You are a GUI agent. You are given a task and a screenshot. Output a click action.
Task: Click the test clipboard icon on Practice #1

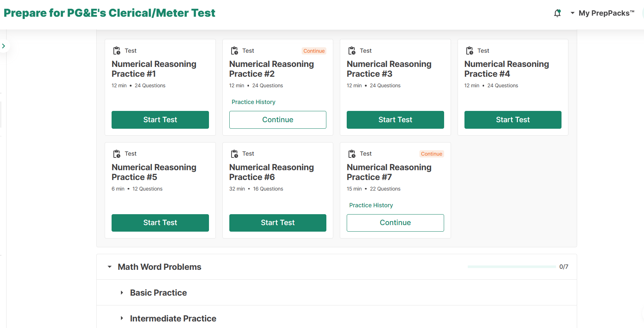point(117,51)
